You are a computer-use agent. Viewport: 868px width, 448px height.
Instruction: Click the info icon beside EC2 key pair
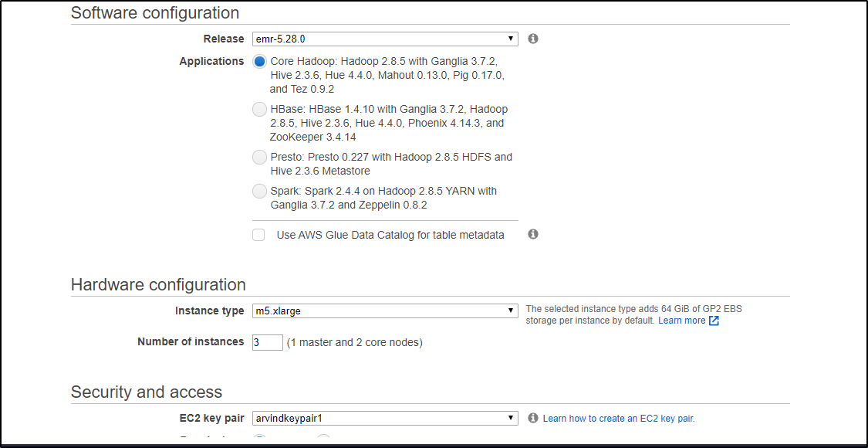point(533,418)
